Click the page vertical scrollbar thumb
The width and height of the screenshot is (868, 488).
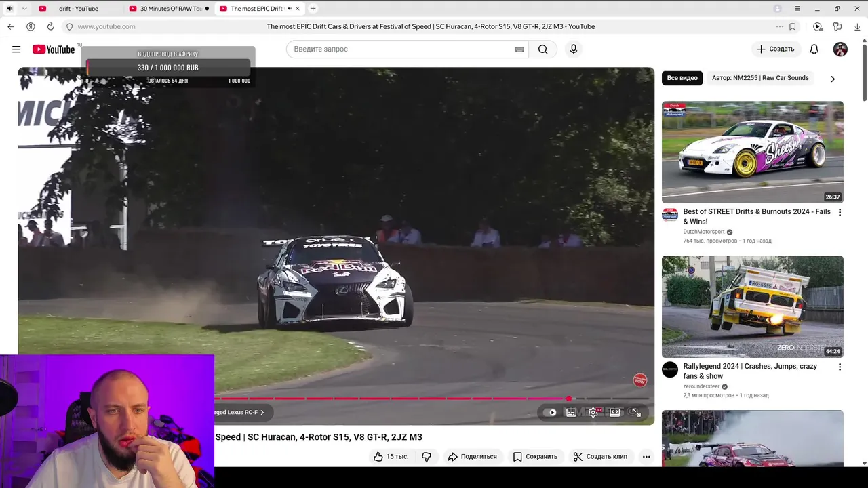[x=865, y=72]
